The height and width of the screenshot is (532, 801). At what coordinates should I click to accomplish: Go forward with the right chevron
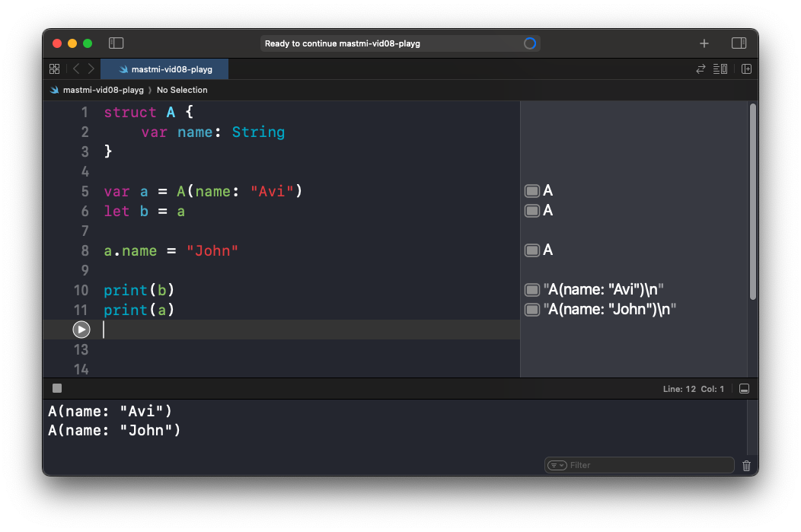tap(91, 69)
